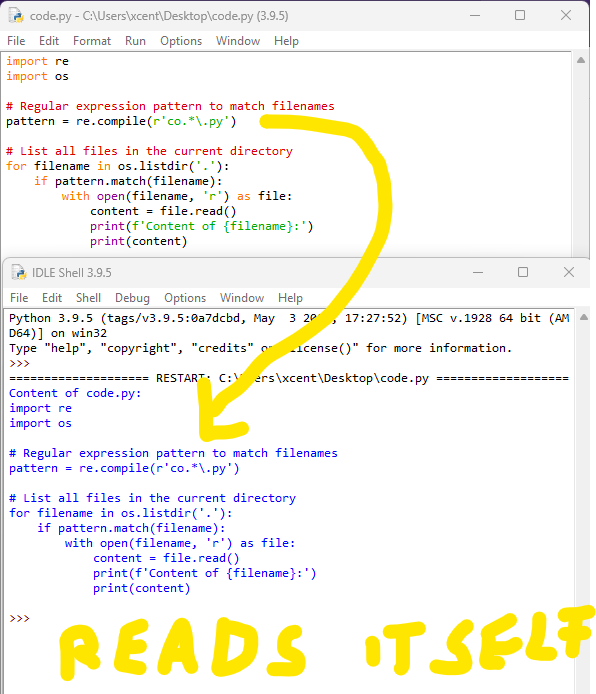
Task: Open the File menu in IDLE Shell
Action: (x=19, y=298)
